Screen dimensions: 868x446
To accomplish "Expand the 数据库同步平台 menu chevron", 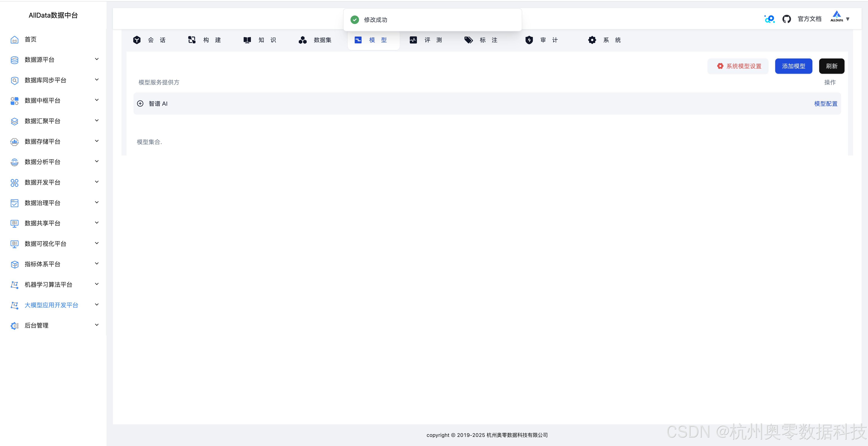I will (x=97, y=80).
